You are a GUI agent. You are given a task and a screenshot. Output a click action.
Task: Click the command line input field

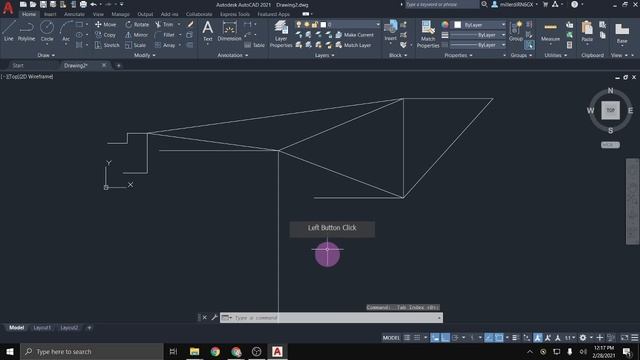pos(331,318)
